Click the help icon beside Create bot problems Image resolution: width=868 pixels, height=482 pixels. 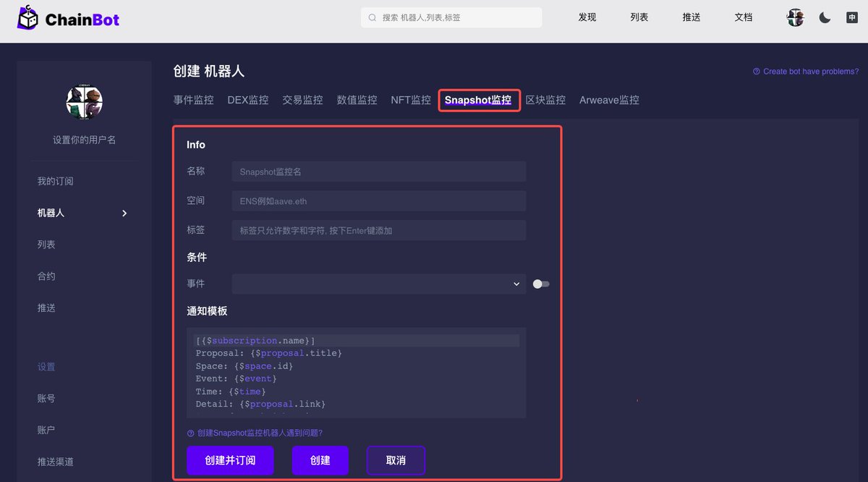coord(757,72)
